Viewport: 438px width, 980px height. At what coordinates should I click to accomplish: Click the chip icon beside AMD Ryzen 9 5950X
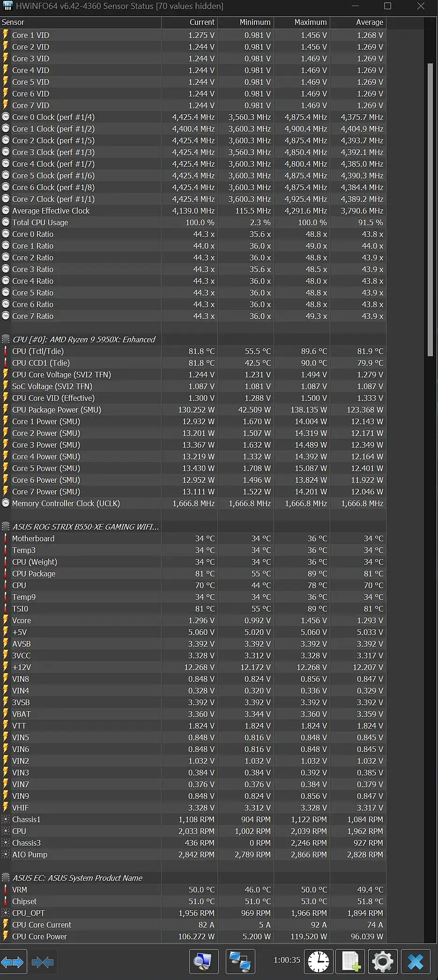tap(6, 339)
